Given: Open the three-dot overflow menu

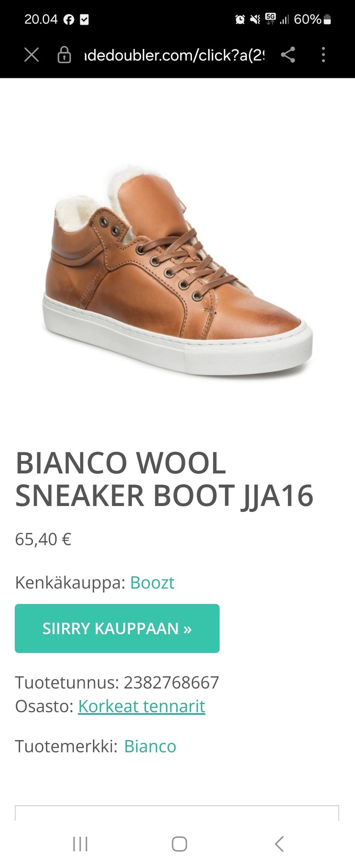Looking at the screenshot, I should point(323,55).
